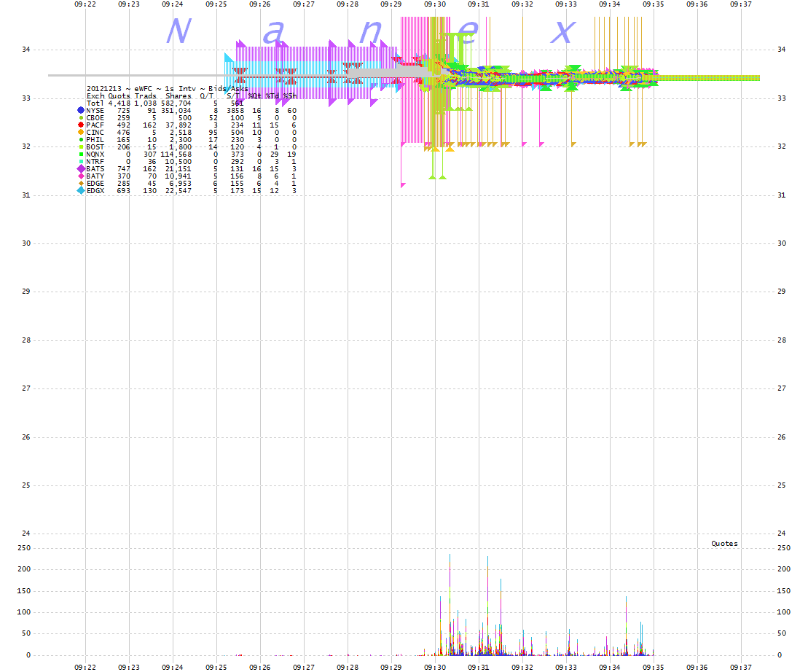Viewport: 808px width, 672px height.
Task: Click quote count 250 on left axis
Action: 24,548
